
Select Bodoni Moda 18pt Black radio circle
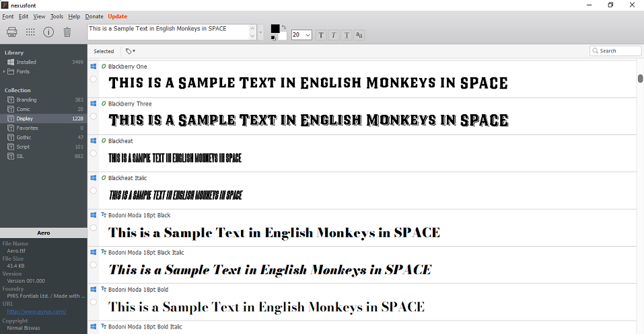94,227
